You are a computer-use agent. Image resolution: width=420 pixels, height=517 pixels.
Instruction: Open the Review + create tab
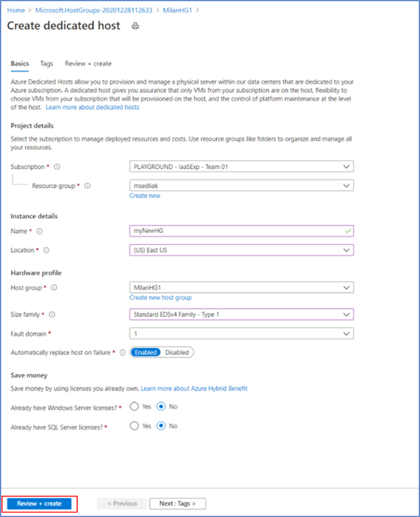[x=88, y=64]
